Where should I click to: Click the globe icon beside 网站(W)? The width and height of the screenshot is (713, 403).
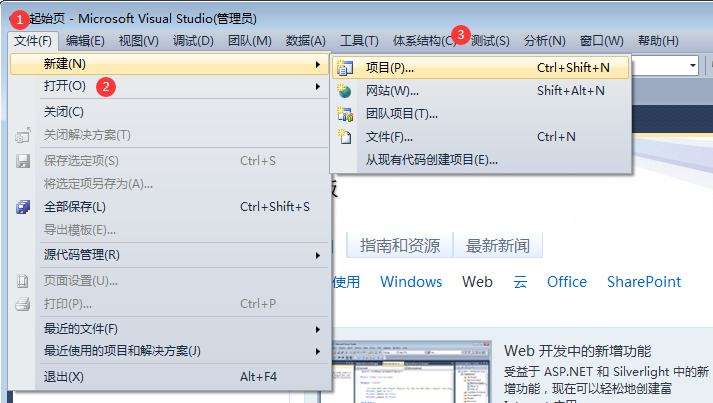pos(344,91)
